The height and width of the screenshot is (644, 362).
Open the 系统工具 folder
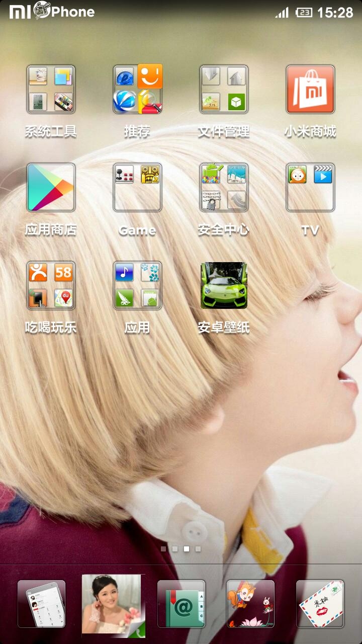pos(51,89)
